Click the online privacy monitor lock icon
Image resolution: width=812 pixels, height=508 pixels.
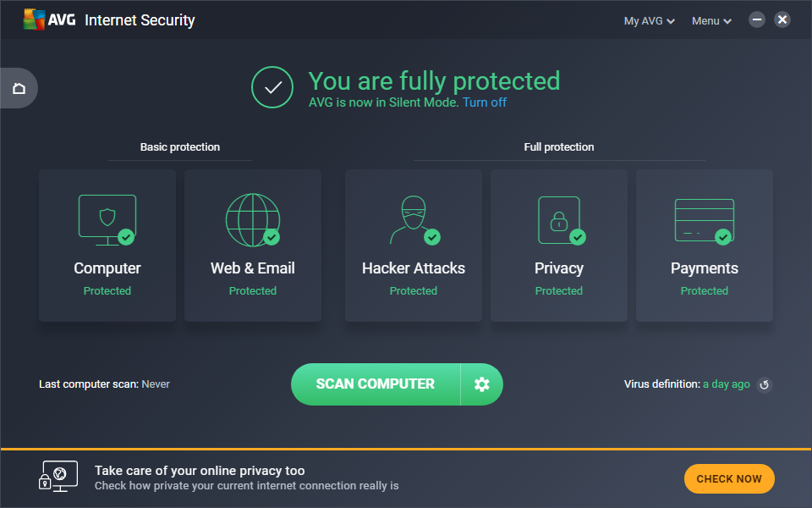click(58, 476)
